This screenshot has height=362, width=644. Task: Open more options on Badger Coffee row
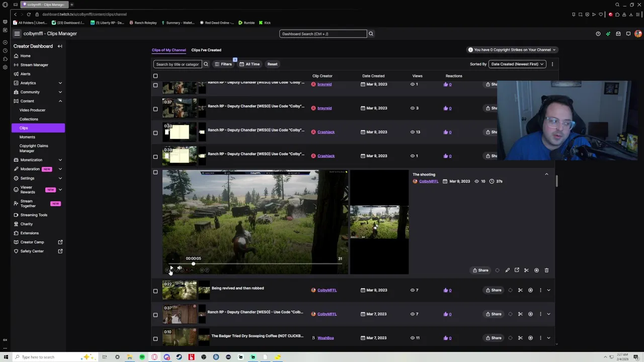[540, 338]
